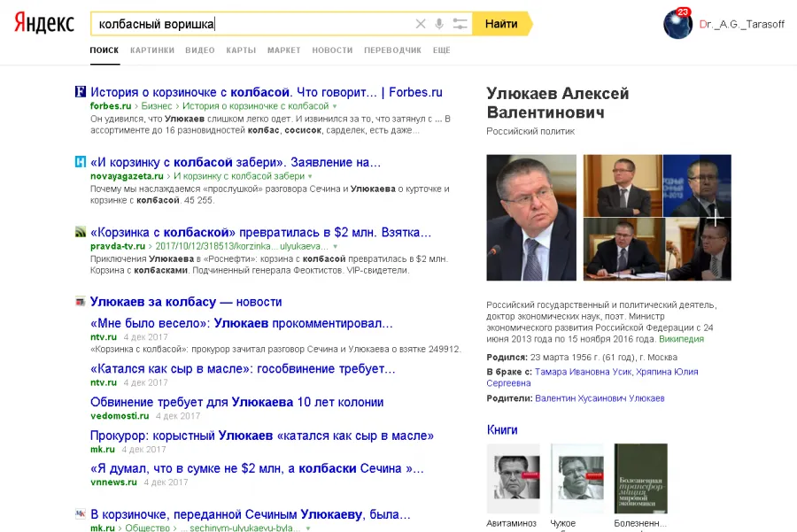Open top-middle photo of Улюкаев standing
The image size is (797, 532).
click(x=623, y=186)
